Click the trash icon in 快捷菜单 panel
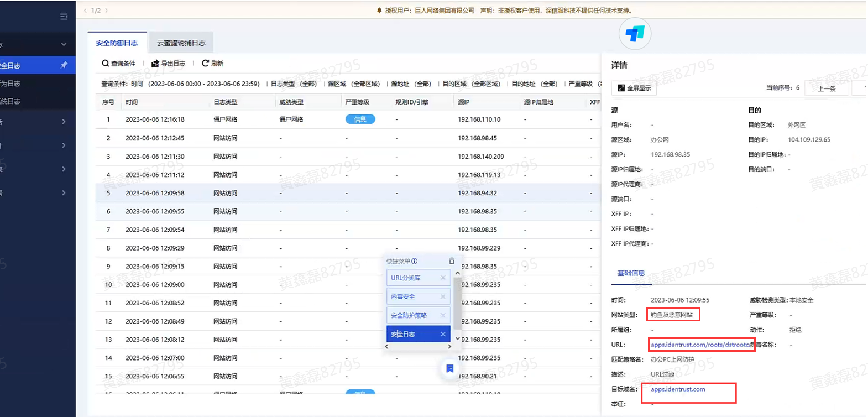The height and width of the screenshot is (417, 868). [452, 261]
